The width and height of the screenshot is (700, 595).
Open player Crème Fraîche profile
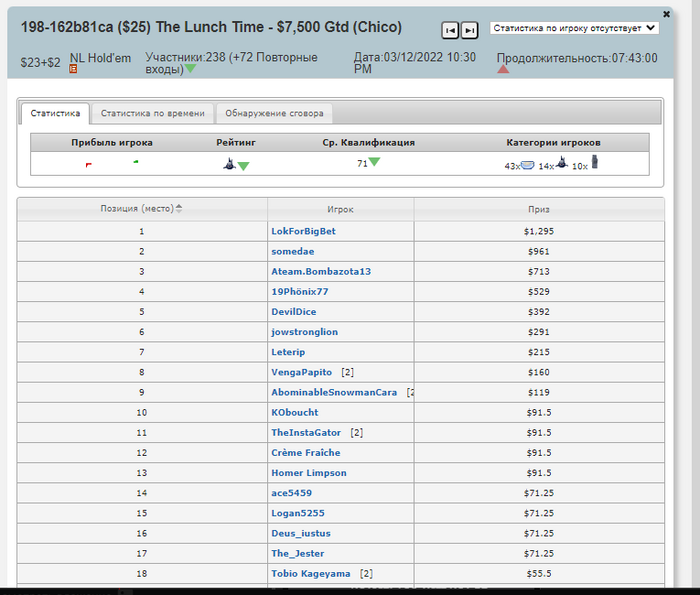(306, 453)
